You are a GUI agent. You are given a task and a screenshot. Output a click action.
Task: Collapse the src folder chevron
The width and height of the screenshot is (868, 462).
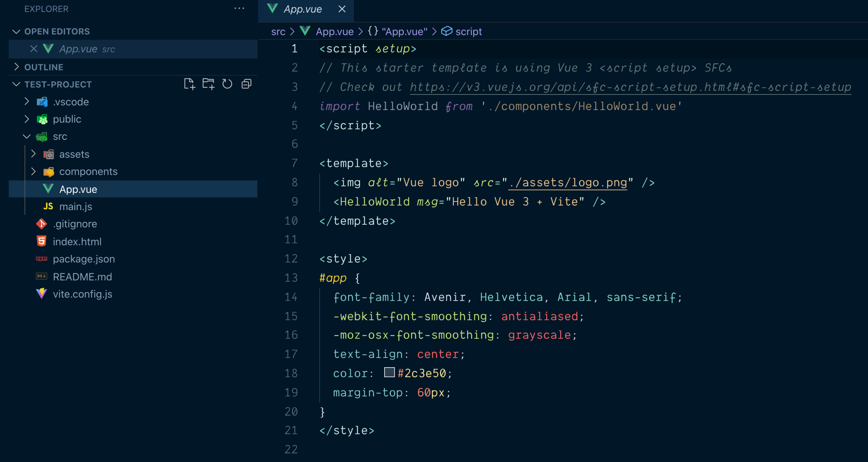[x=27, y=136]
